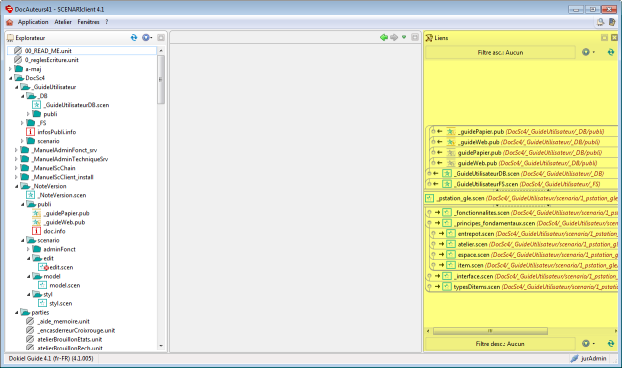Expand the _ManuelAdminTechniqueSrv folder
622x368 pixels.
pyautogui.click(x=16, y=159)
